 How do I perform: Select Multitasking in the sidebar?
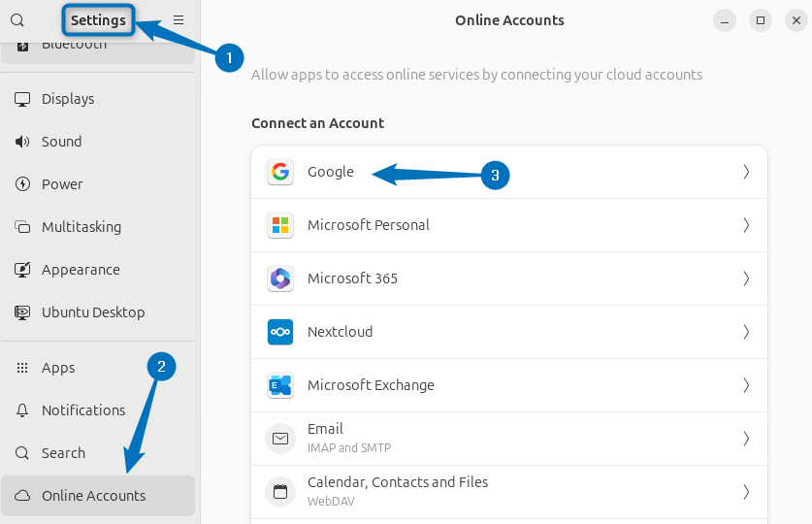point(98,227)
